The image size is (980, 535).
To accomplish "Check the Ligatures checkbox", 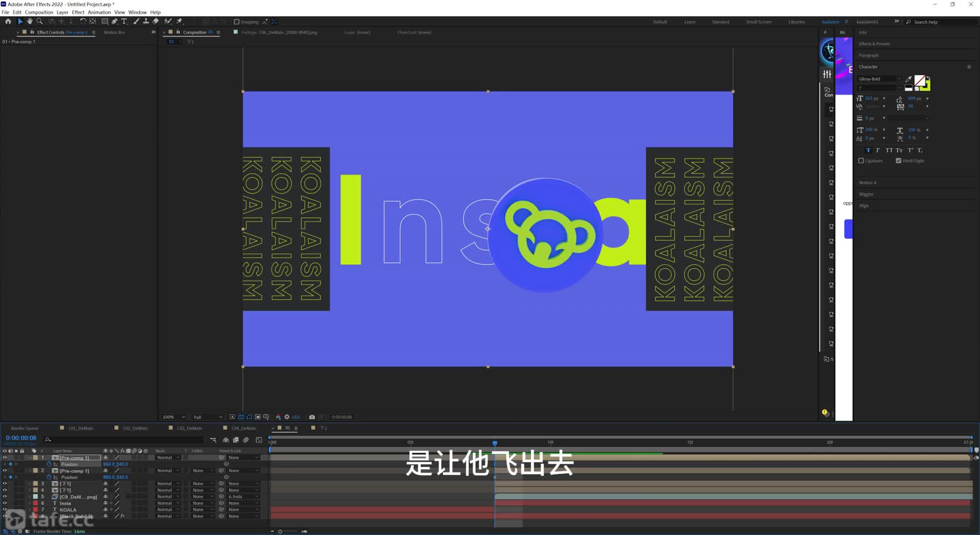I will tap(861, 160).
